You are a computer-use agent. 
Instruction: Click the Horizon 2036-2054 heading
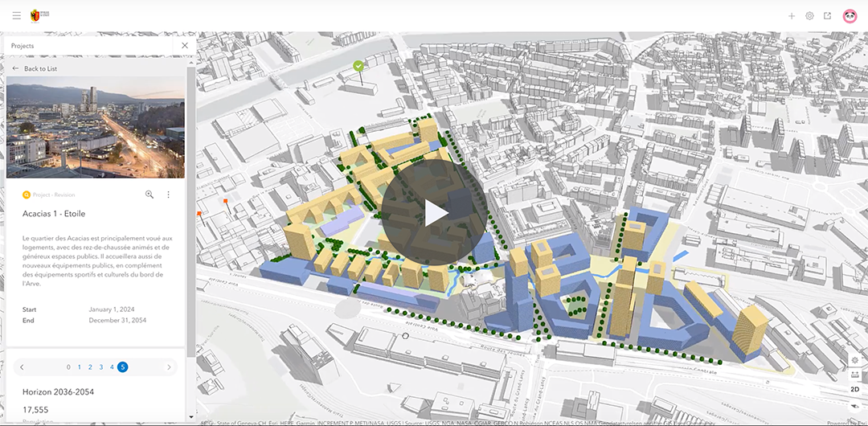point(58,391)
